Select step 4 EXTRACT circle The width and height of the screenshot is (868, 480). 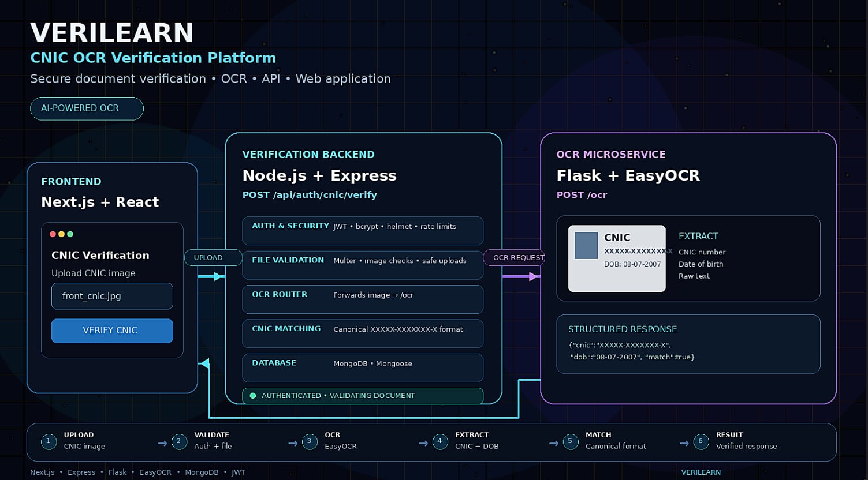point(440,441)
